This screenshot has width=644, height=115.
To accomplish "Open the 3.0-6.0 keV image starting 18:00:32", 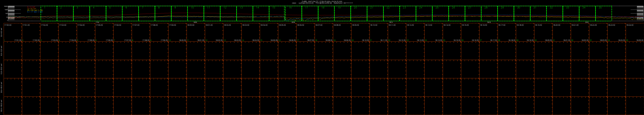I will (x=196, y=33).
